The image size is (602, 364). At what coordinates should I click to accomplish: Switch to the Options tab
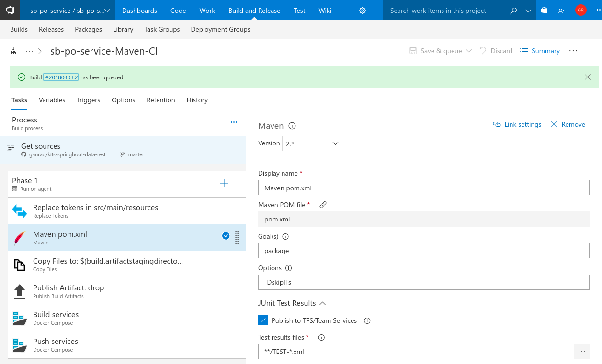(123, 100)
